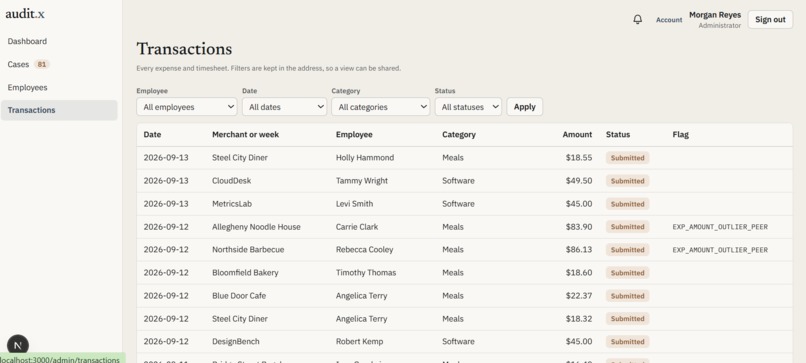Screen dimensions: 806x363
Task: Select Steel City Diner row for Holly Hammond
Action: click(465, 158)
